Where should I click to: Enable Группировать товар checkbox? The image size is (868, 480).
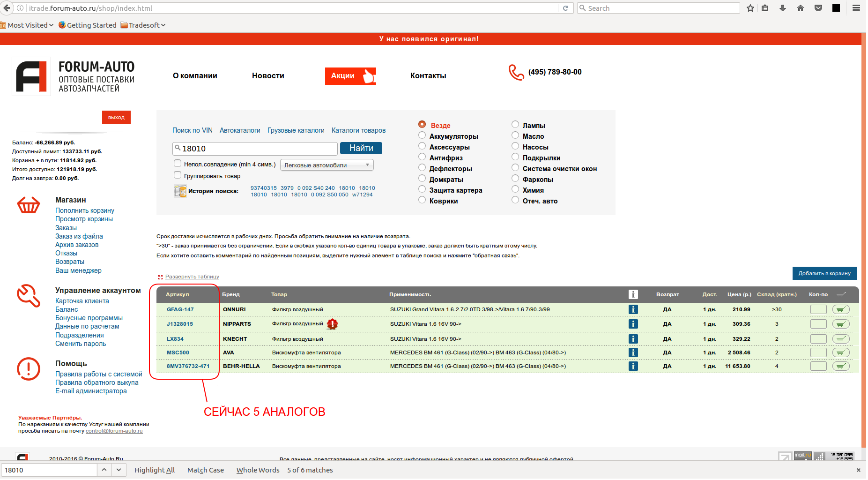point(178,175)
